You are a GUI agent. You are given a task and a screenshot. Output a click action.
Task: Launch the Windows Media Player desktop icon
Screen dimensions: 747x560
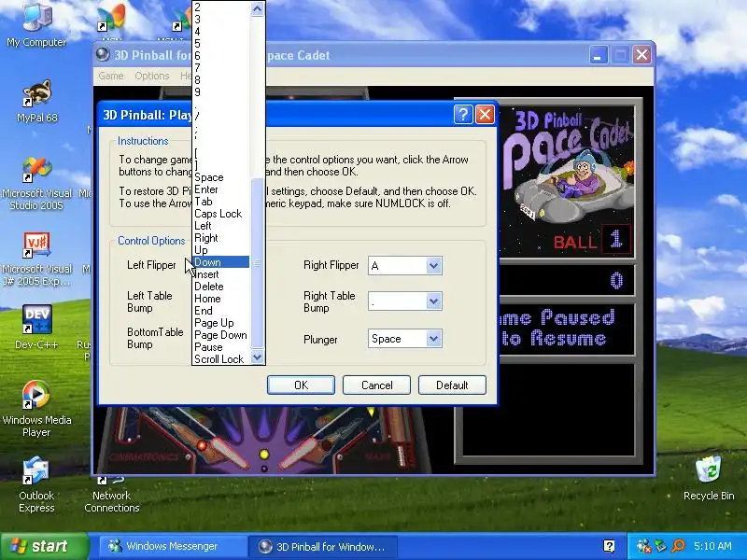click(36, 409)
